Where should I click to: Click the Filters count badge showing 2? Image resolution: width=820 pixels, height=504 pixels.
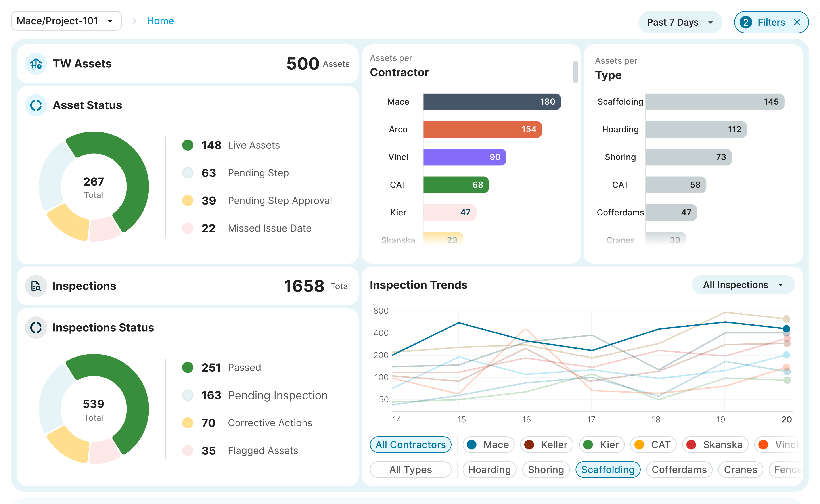(746, 22)
